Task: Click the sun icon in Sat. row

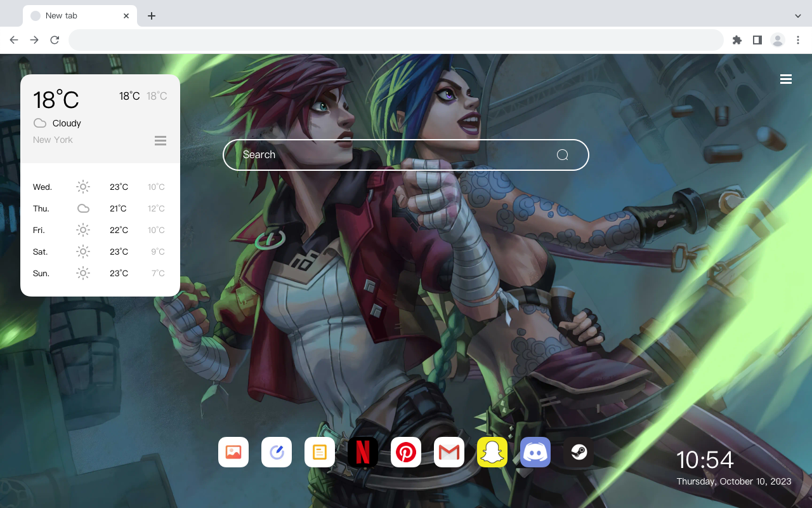Action: [83, 251]
